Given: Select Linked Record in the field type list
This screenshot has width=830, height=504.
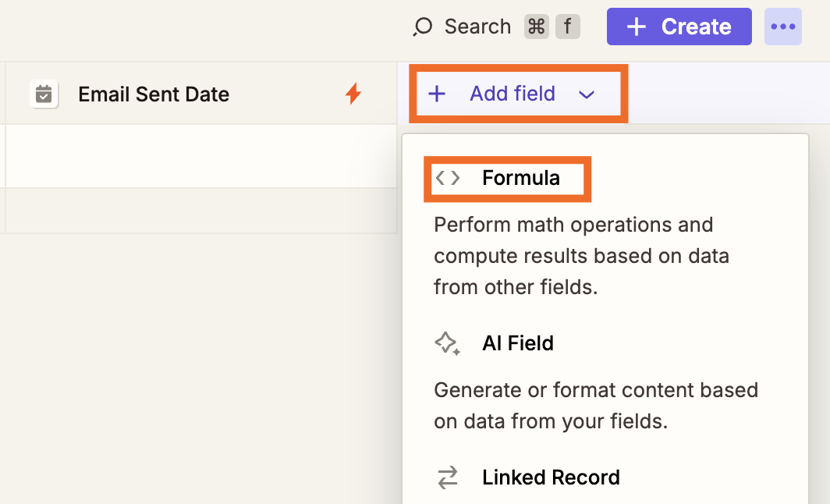Looking at the screenshot, I should [552, 477].
